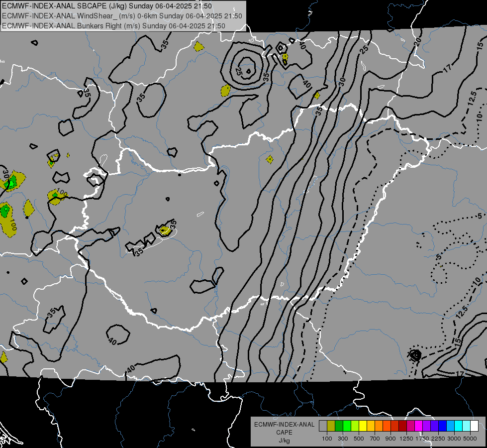The image size is (487, 448).
Task: Select the bright green legend swatch
Action: [347, 426]
